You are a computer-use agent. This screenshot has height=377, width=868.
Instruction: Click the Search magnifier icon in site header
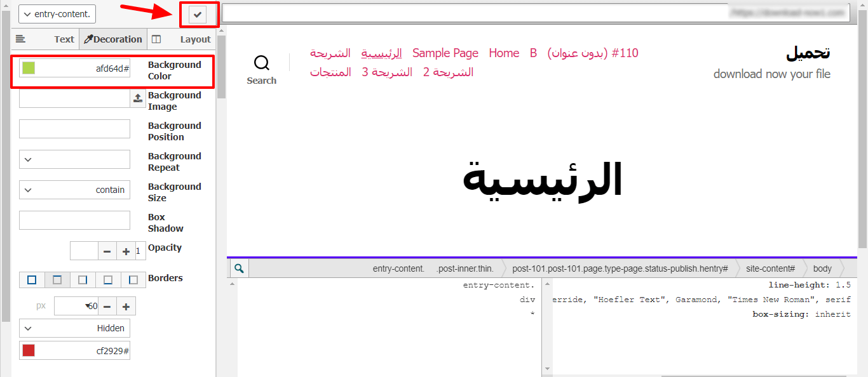[261, 63]
